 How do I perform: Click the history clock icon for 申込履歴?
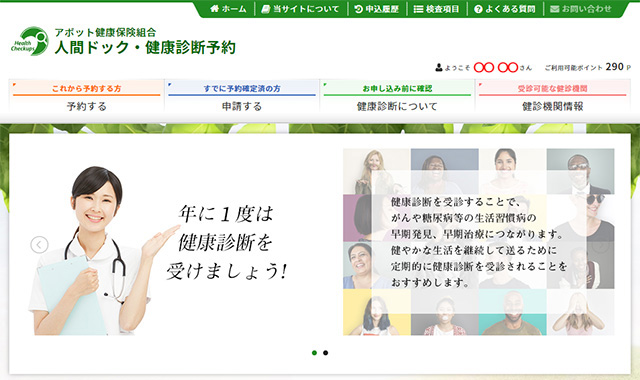[x=359, y=9]
